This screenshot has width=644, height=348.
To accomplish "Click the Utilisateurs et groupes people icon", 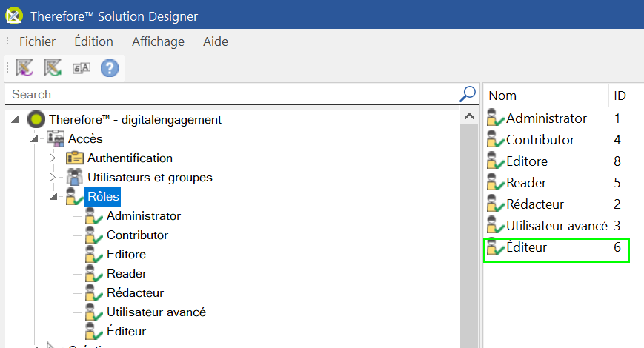I will (x=75, y=177).
